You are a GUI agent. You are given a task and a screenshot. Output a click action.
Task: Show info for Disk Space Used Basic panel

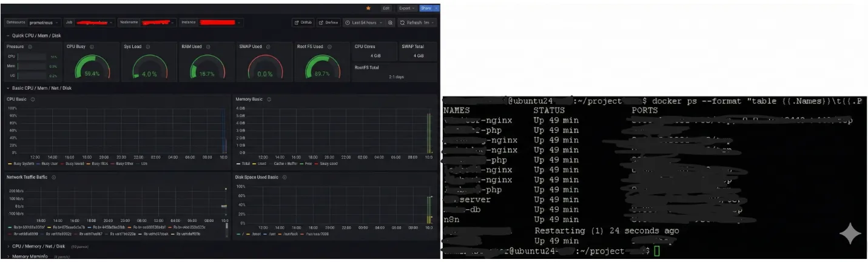click(284, 177)
